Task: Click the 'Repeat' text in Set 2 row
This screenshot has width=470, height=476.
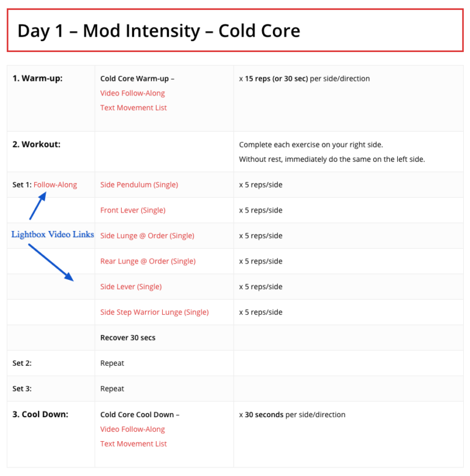Action: point(112,363)
